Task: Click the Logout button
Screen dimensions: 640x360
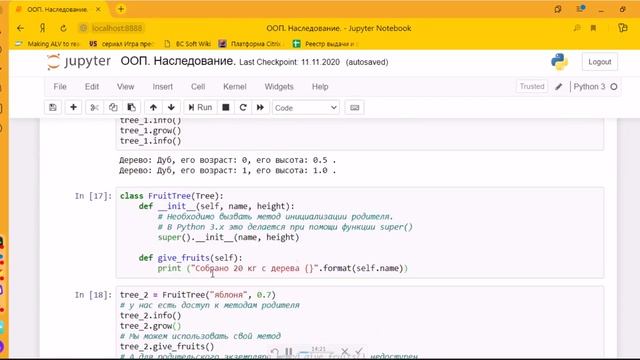Action: pyautogui.click(x=600, y=62)
